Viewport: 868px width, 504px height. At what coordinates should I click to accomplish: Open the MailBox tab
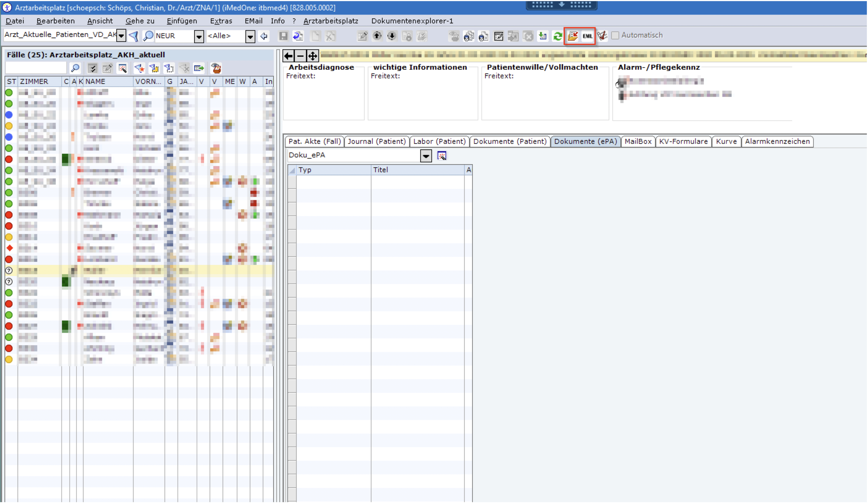(638, 142)
